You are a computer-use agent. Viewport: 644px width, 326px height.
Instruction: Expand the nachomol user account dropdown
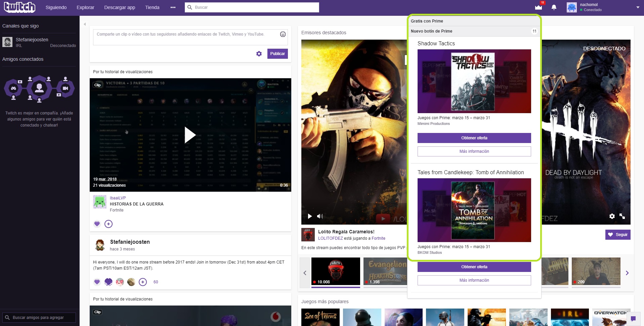click(638, 7)
